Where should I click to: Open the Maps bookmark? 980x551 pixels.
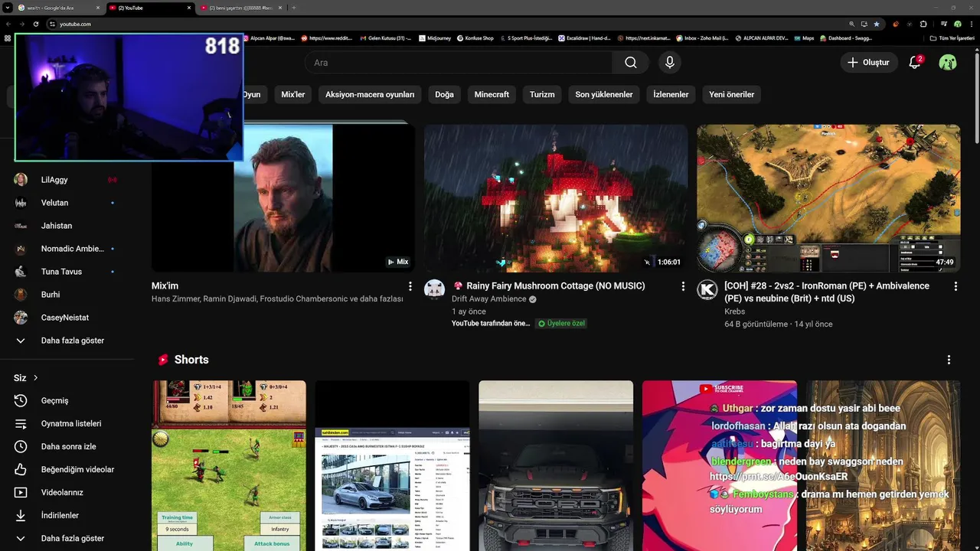[804, 38]
